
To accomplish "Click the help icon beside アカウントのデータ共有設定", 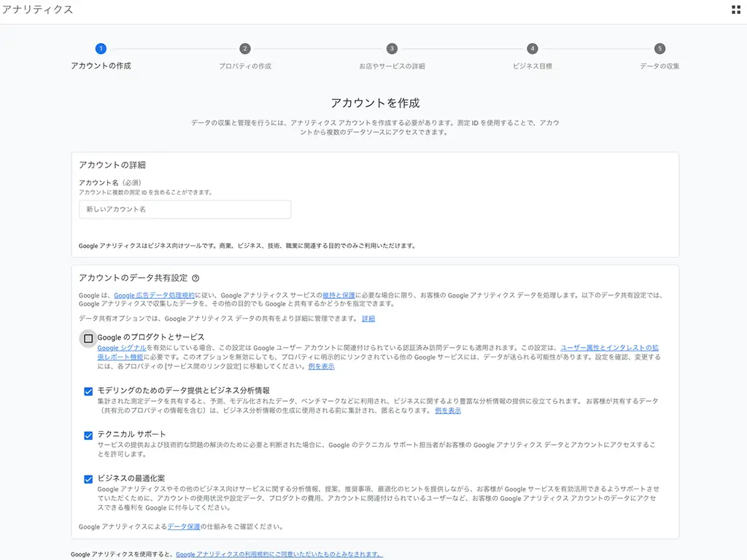I will click(196, 278).
